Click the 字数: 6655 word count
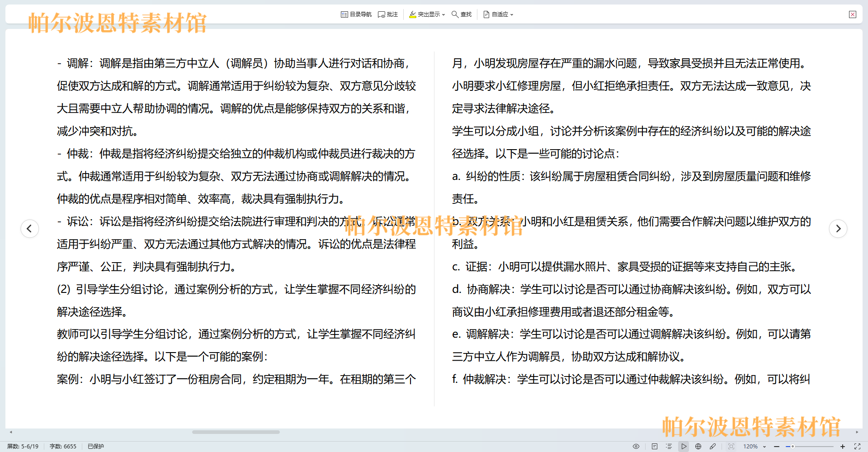Viewport: 868px width, 452px height. click(x=63, y=446)
